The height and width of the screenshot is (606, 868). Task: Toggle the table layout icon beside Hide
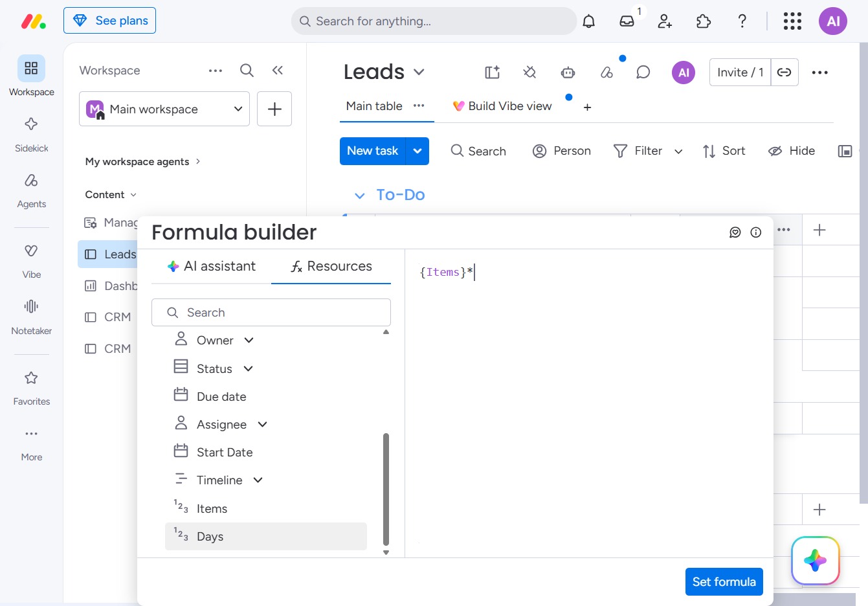pos(845,151)
